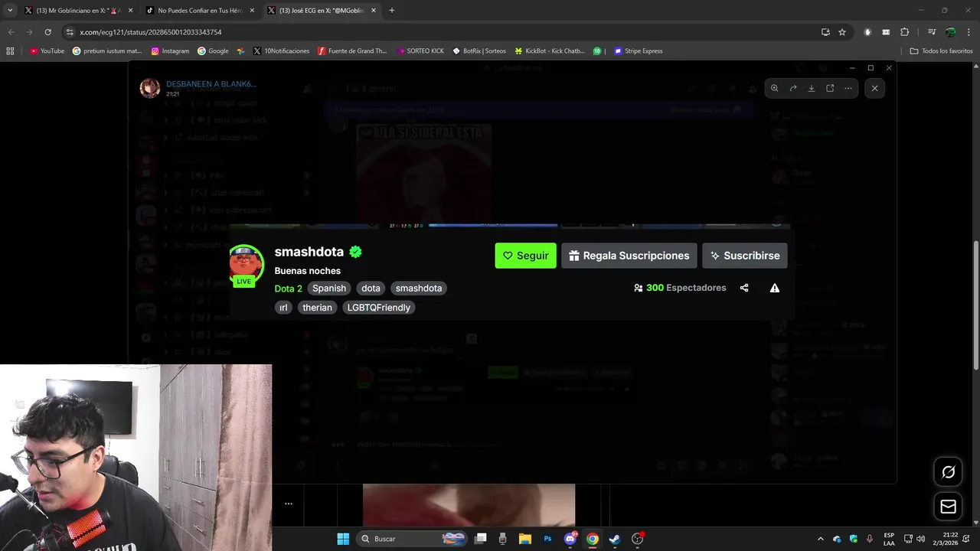
Task: Open the tab search dropdown arrow
Action: (9, 11)
